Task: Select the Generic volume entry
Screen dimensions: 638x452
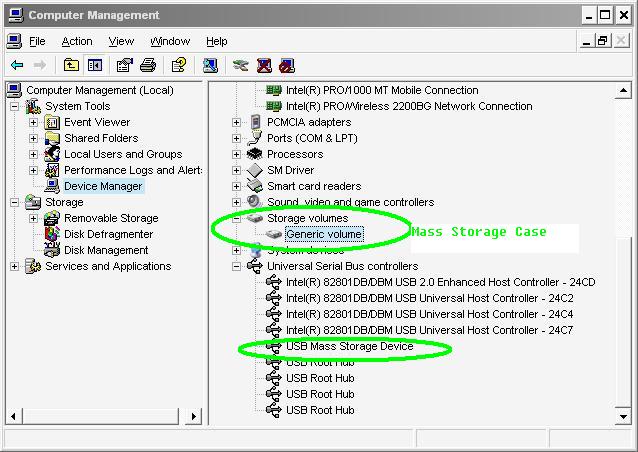Action: 324,234
